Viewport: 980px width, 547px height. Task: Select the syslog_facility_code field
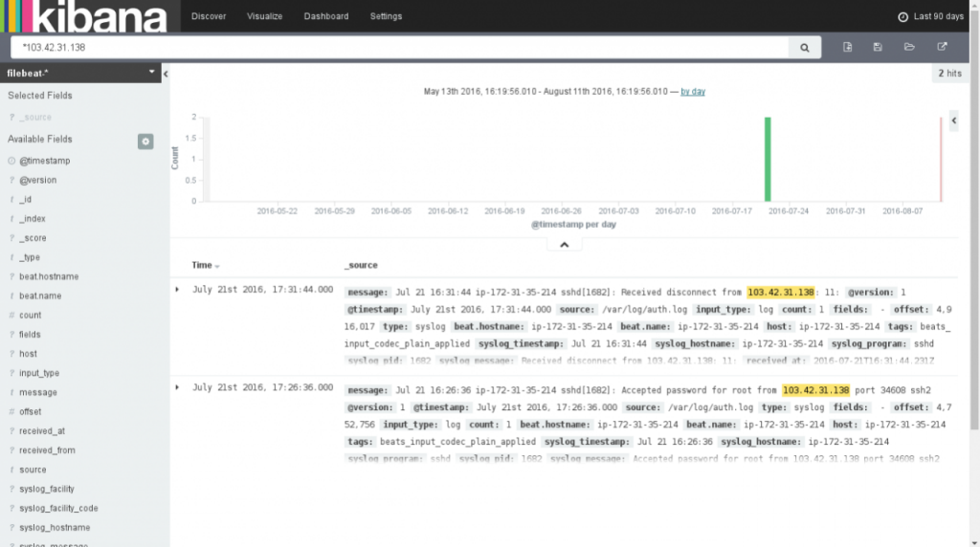[x=58, y=509]
